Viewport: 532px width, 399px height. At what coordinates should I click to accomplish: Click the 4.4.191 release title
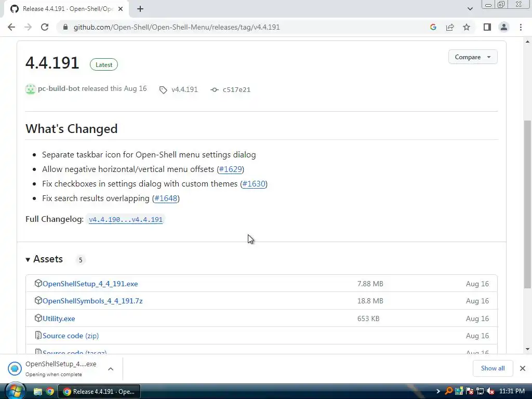point(52,63)
